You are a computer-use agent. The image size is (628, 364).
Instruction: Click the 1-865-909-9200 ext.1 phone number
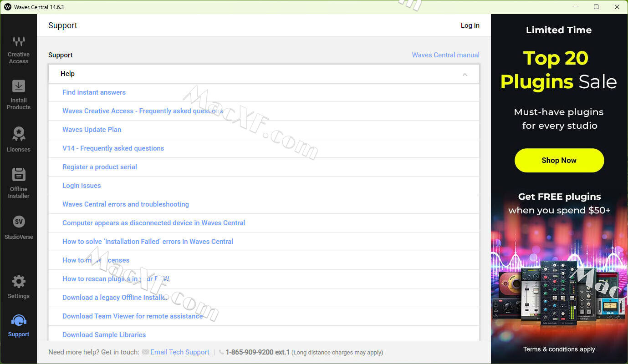pyautogui.click(x=257, y=352)
